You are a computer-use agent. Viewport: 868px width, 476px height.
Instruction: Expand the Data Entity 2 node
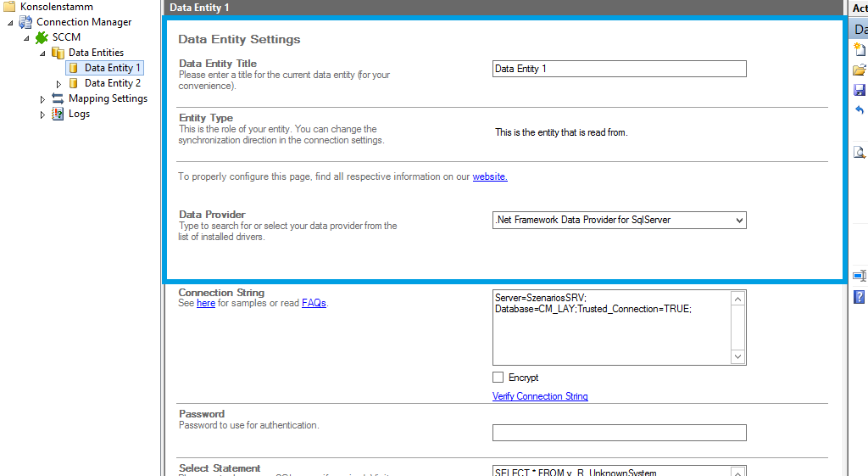pos(58,83)
